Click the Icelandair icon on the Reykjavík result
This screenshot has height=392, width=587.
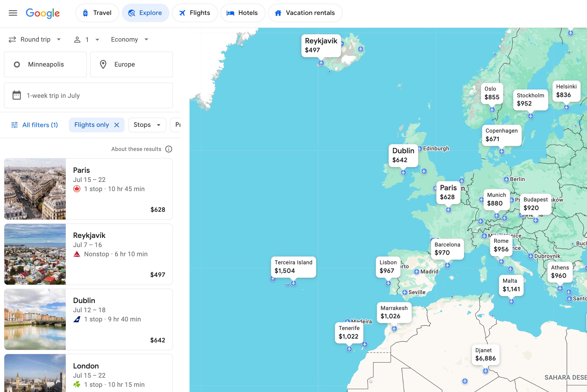(77, 254)
